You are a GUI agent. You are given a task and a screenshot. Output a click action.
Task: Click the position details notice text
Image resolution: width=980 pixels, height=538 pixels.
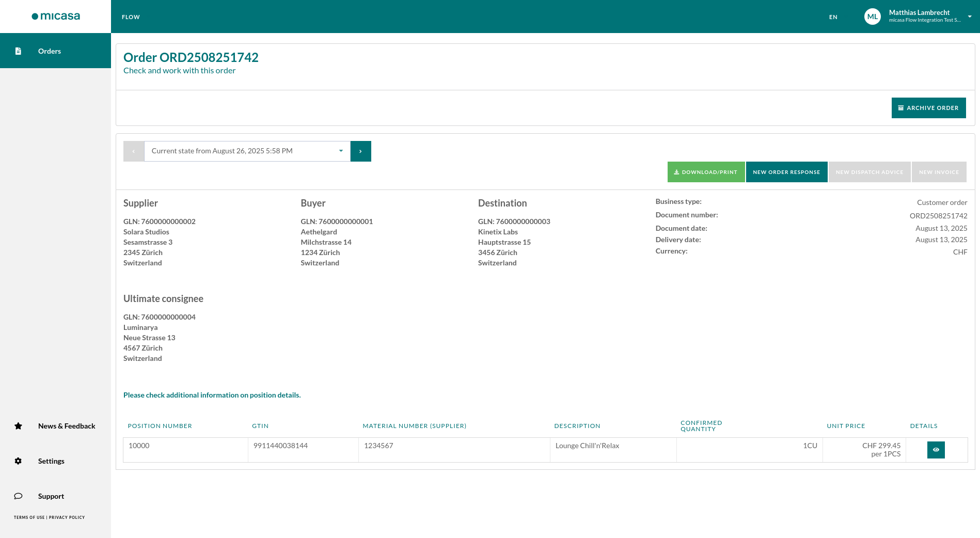(x=212, y=395)
